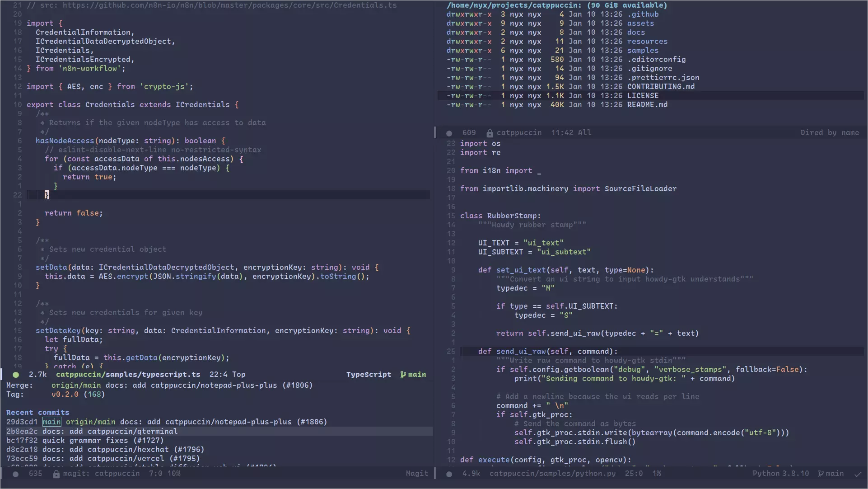Screen dimensions: 868x489
Task: Open the resources folder in Dired listing
Action: 647,42
